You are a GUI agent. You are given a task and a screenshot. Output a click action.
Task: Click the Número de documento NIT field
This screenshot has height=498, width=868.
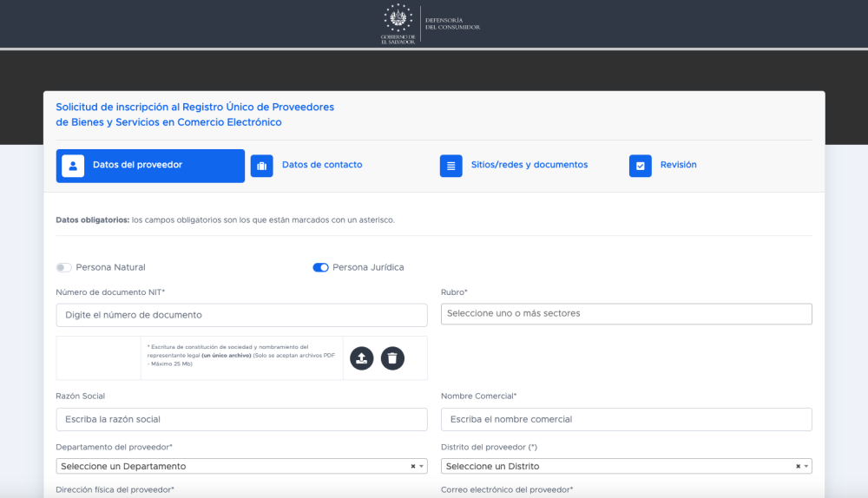[241, 315]
